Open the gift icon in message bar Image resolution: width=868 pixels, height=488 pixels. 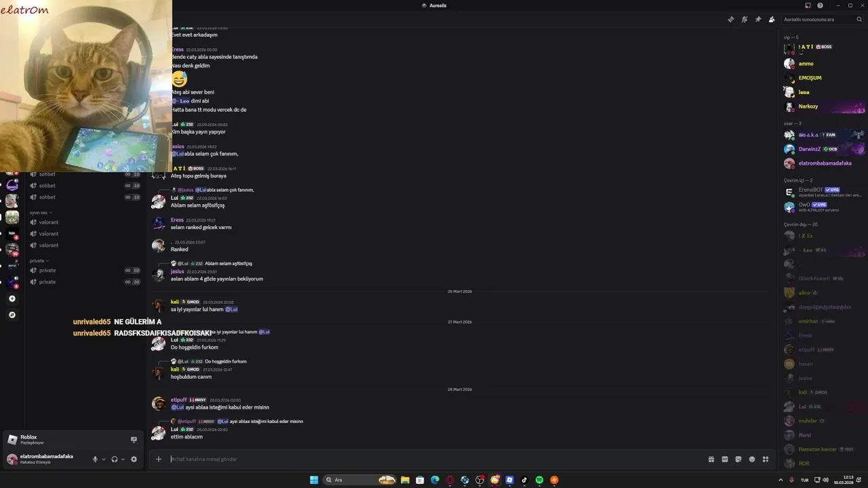[x=711, y=459]
